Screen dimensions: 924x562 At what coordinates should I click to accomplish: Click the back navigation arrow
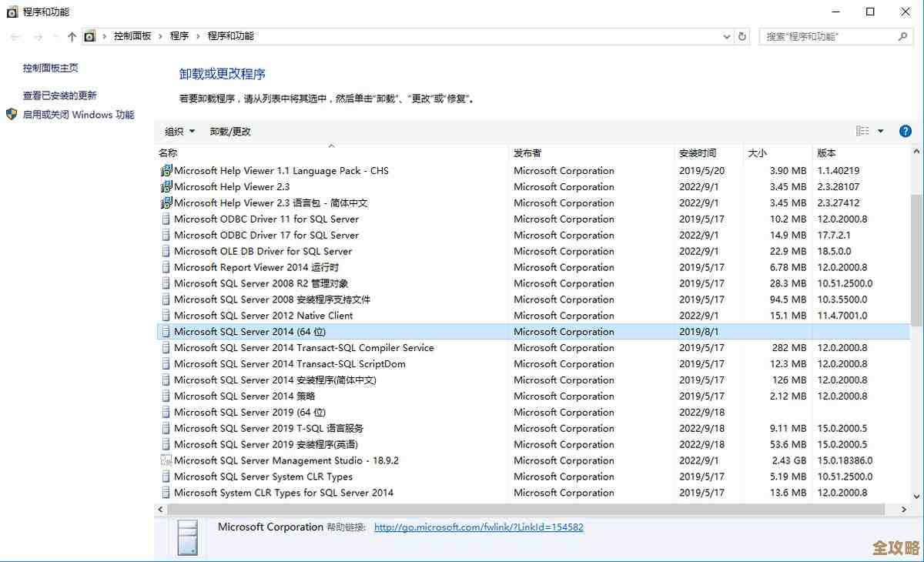tap(14, 35)
